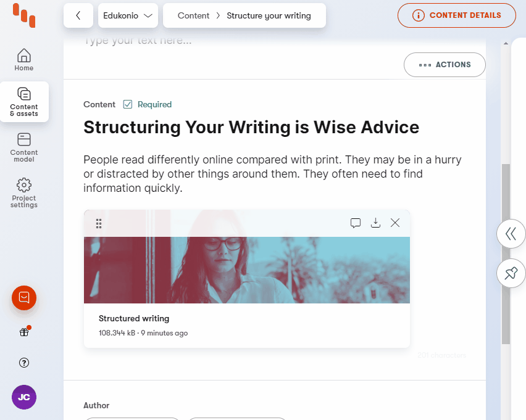526x420 pixels.
Task: Open Project settings gear
Action: click(24, 192)
